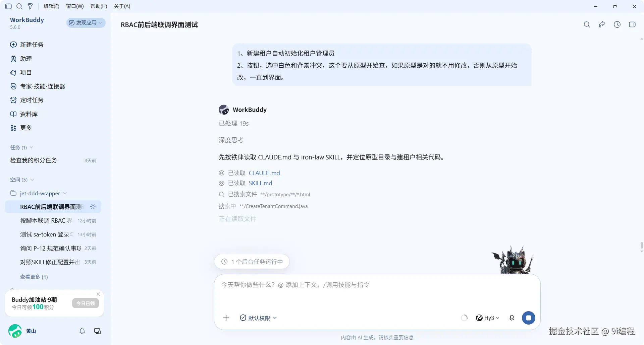Open the 编辑(E) menu
The image size is (644, 345).
(51, 6)
